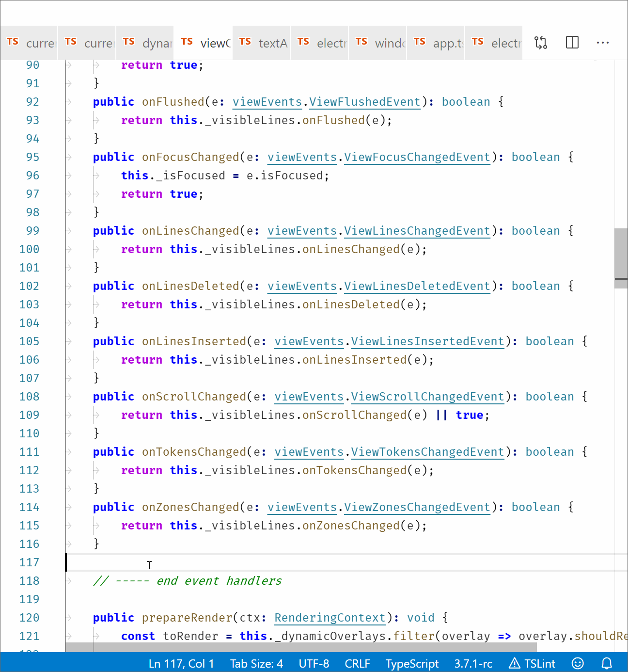
Task: Open the More Actions ellipsis menu
Action: point(602,43)
